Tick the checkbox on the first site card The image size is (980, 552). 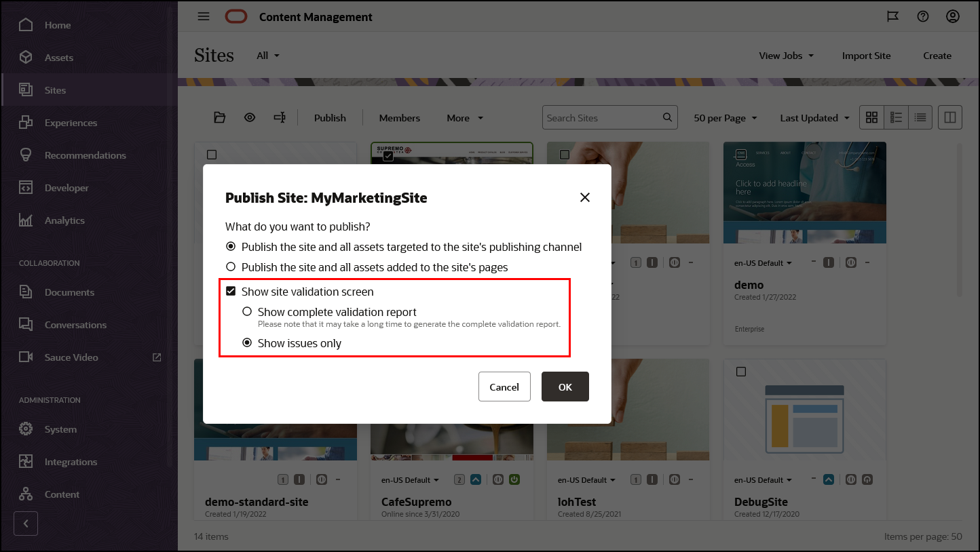[212, 155]
